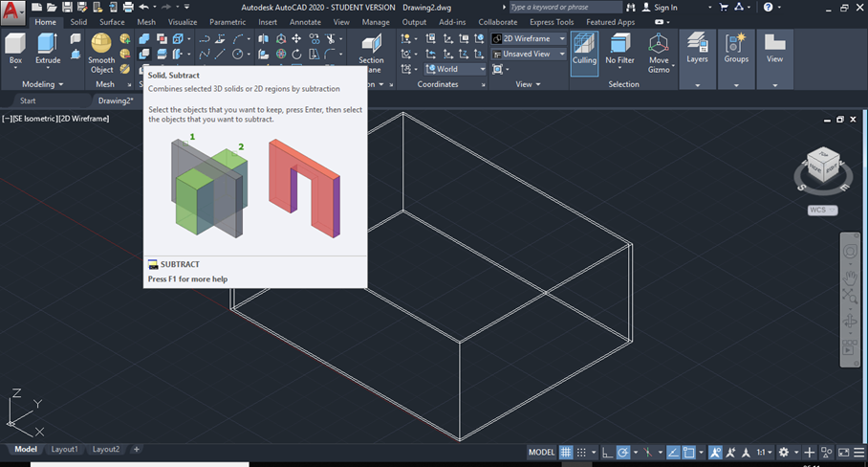
Task: Toggle the Culling selection option
Action: click(584, 54)
